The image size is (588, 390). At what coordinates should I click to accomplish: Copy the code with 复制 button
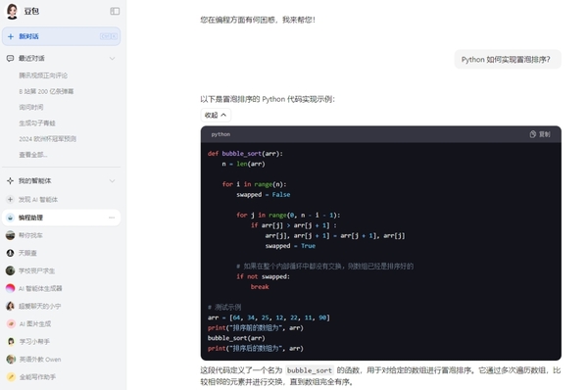pyautogui.click(x=540, y=134)
